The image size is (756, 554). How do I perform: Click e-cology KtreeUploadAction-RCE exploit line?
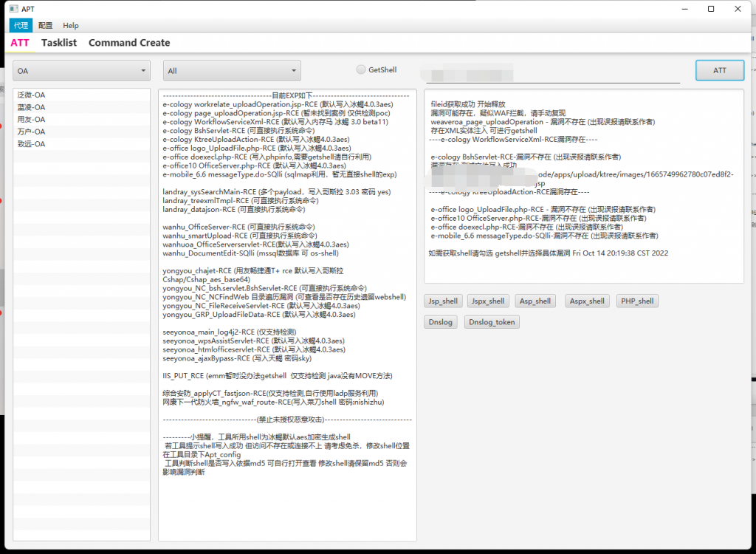[256, 139]
